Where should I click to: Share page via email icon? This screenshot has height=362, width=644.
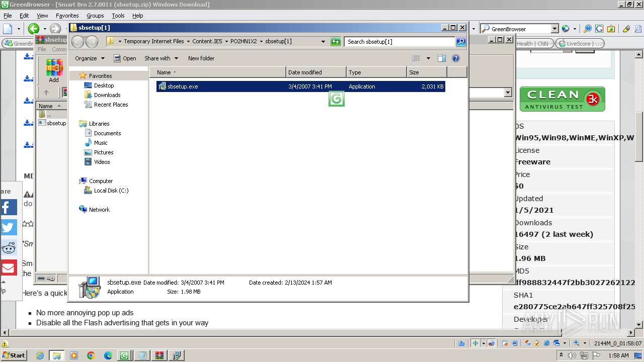[x=8, y=267]
